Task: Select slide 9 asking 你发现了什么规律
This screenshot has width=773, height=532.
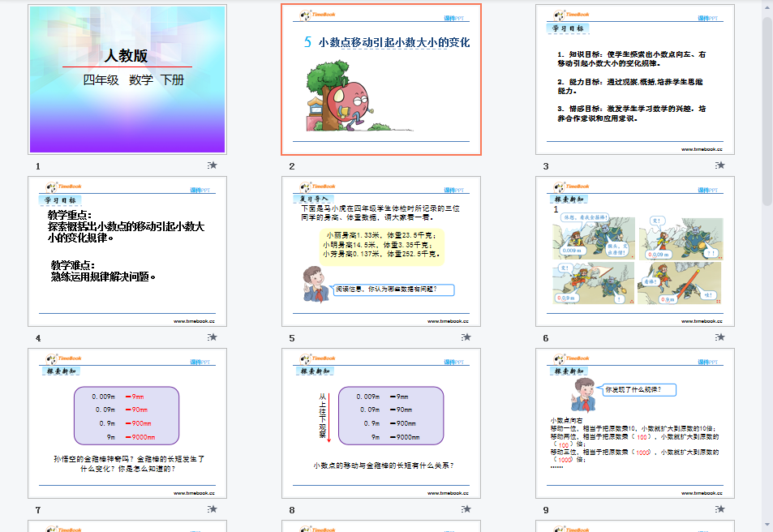Action: point(635,423)
